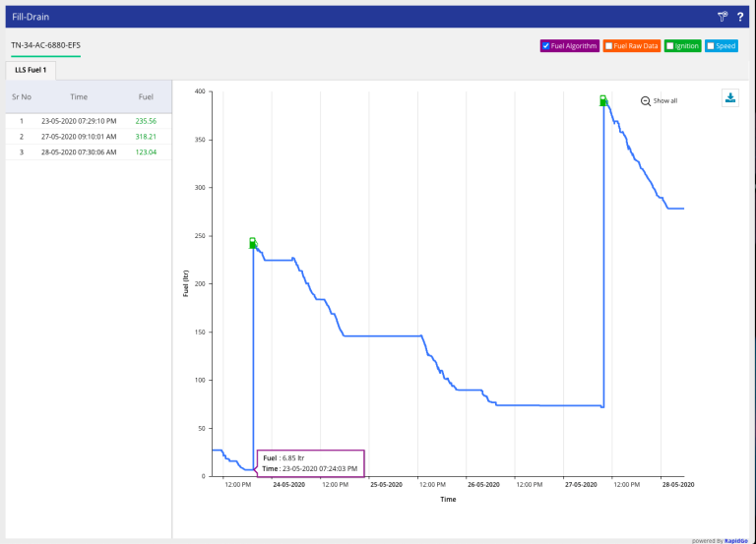The height and width of the screenshot is (544, 756).
Task: Download the chart using export icon
Action: point(730,97)
